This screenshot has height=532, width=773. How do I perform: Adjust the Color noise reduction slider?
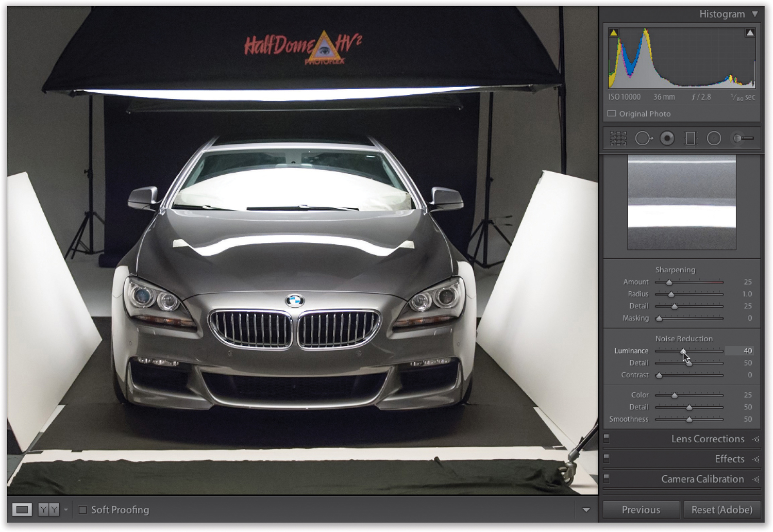click(x=674, y=395)
